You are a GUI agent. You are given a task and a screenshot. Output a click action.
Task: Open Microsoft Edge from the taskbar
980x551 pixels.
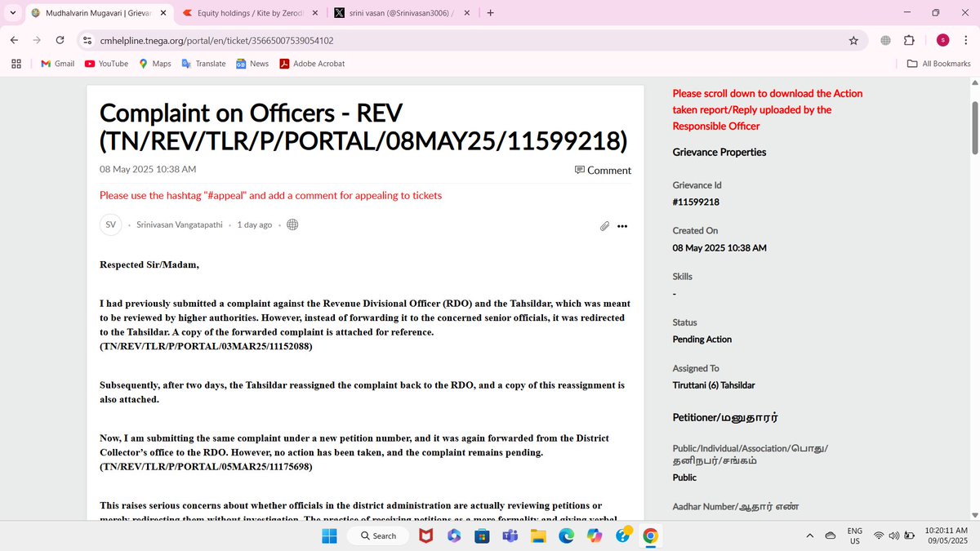coord(566,535)
